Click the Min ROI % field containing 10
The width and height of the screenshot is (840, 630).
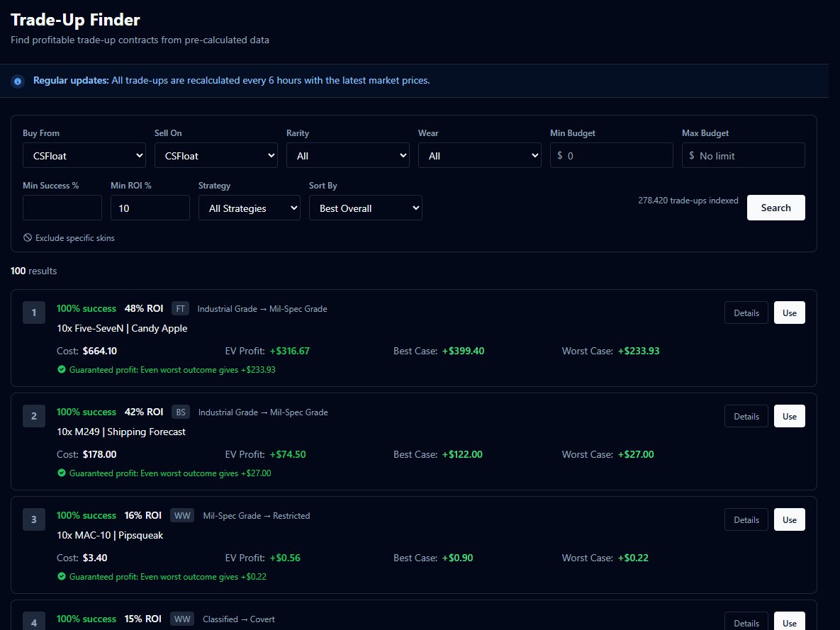tap(150, 208)
